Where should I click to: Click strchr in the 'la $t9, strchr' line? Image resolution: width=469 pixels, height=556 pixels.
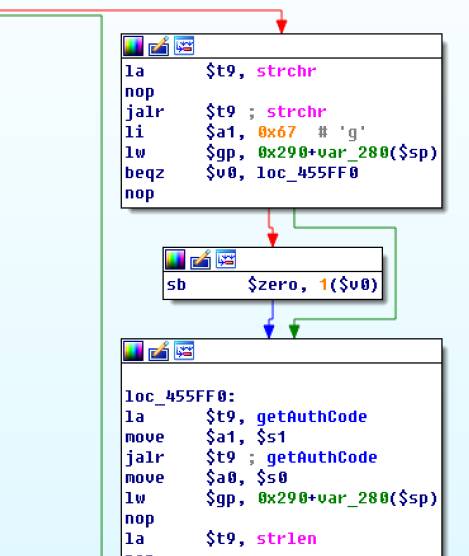(286, 71)
